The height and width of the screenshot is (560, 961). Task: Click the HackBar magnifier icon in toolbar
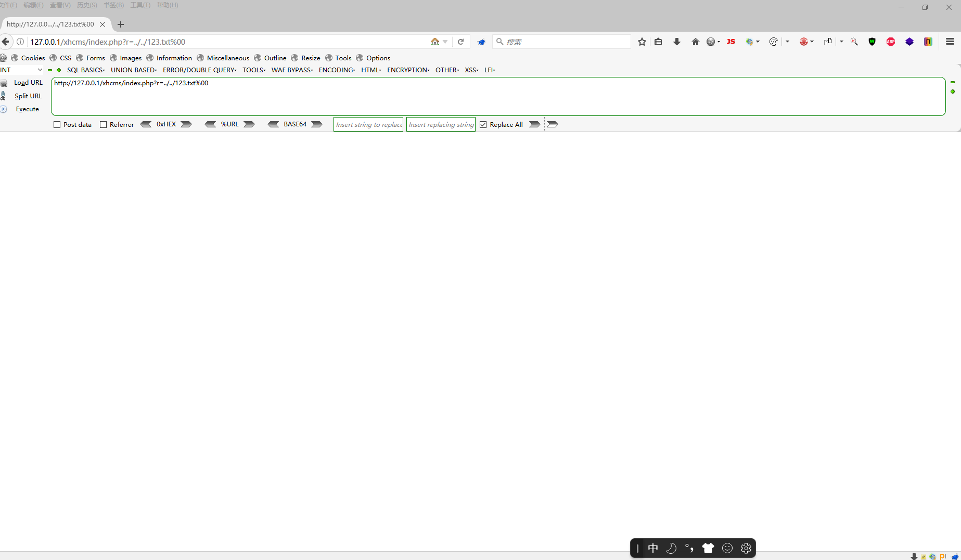point(854,42)
